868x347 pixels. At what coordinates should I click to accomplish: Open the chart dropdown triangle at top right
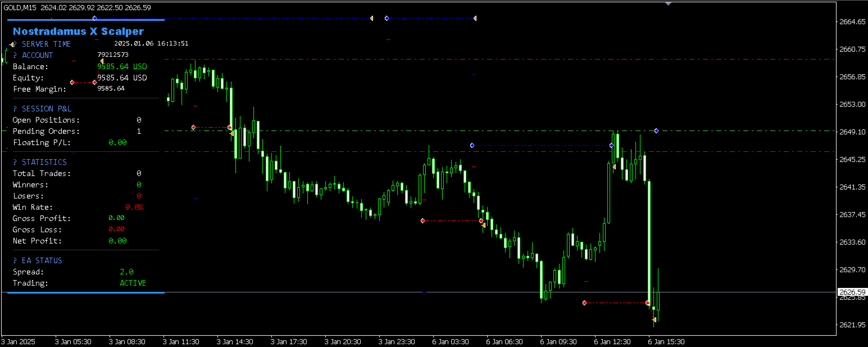pyautogui.click(x=668, y=4)
